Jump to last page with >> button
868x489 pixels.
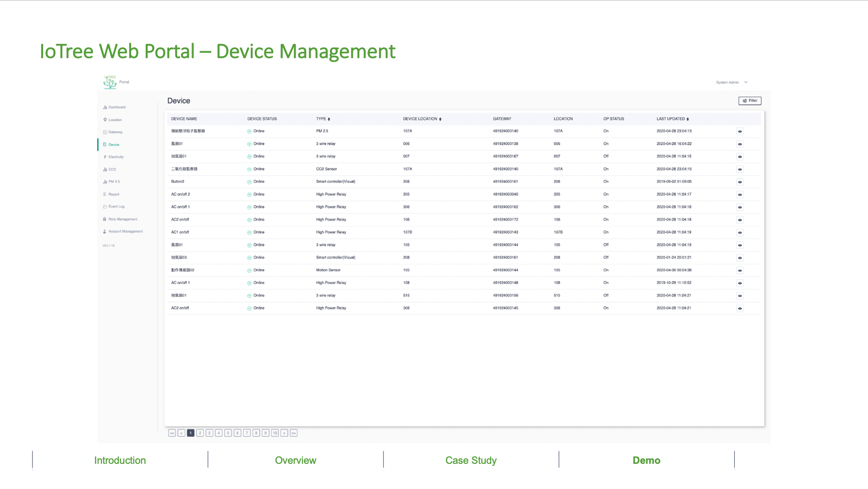tap(294, 433)
